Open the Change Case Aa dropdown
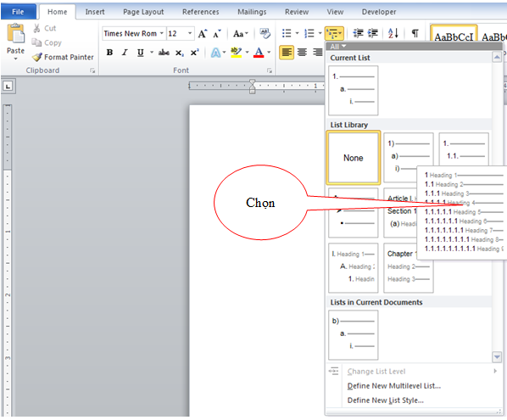 click(x=241, y=34)
